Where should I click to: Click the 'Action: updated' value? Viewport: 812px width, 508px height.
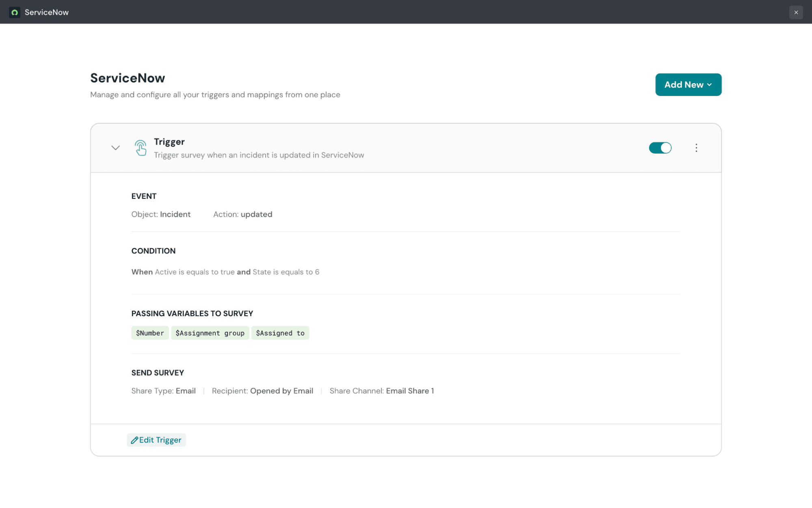[x=243, y=214]
